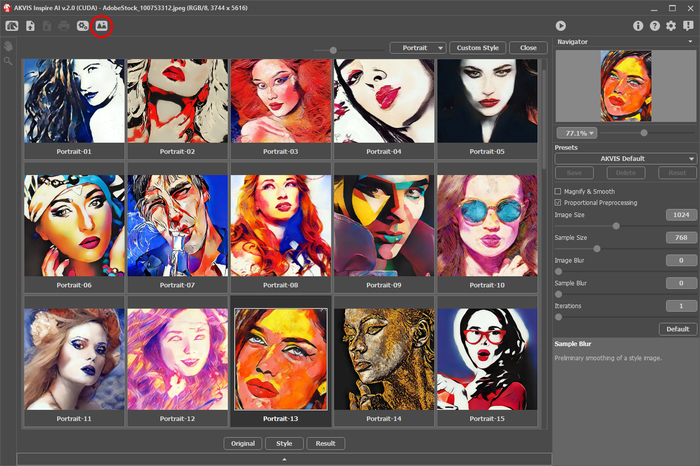This screenshot has height=466, width=700.
Task: Open the notifications exclamation icon
Action: coord(688,25)
